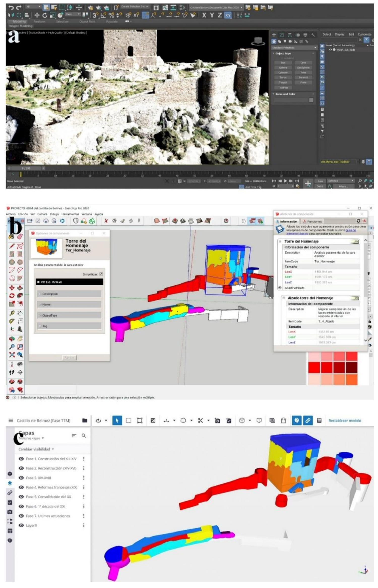Switch to the Funciones tab
Viewport: 378px width, 588px height.
(x=312, y=221)
